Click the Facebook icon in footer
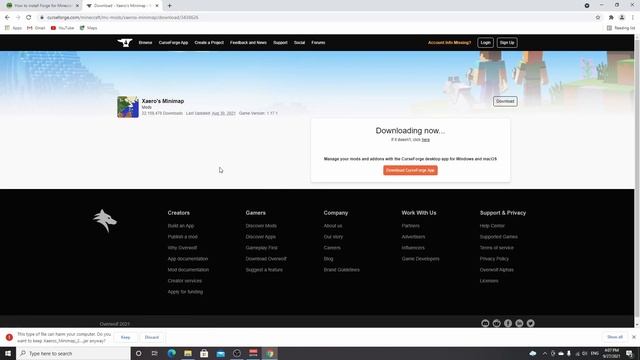640x360 pixels. (x=508, y=323)
